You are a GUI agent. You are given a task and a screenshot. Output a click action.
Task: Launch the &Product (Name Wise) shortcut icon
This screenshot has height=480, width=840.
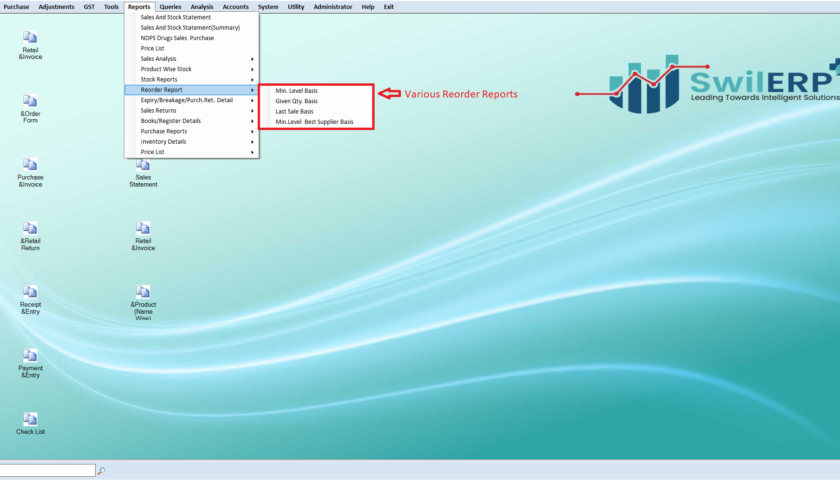pyautogui.click(x=143, y=303)
